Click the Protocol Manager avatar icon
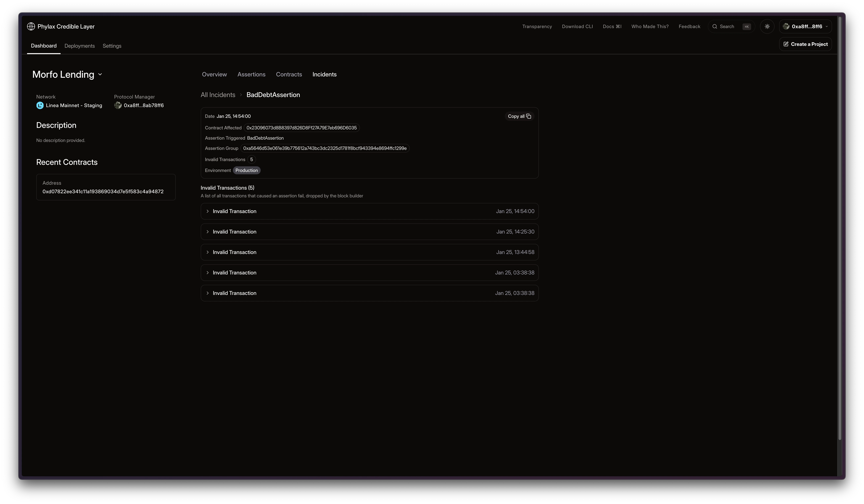Viewport: 864px width, 504px height. (118, 105)
